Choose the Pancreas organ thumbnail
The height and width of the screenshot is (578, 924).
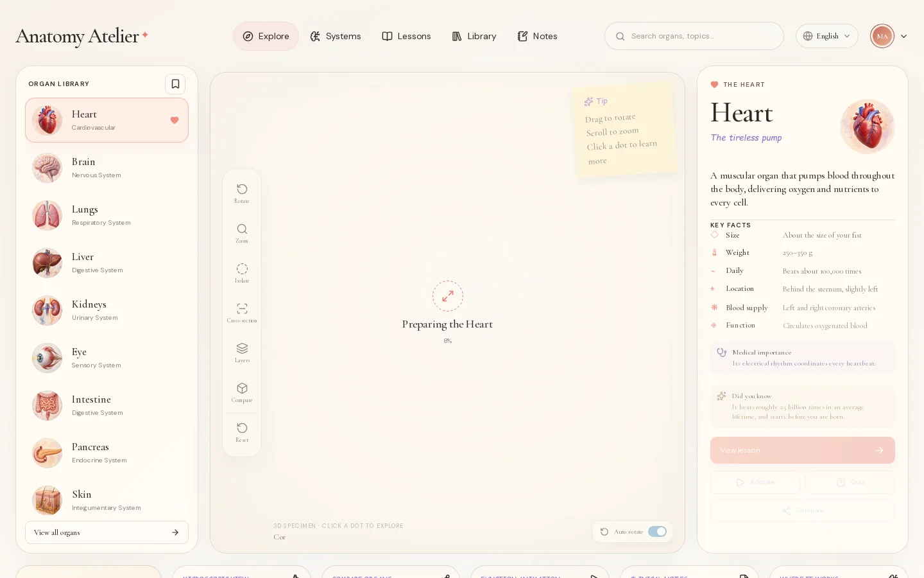click(x=47, y=453)
